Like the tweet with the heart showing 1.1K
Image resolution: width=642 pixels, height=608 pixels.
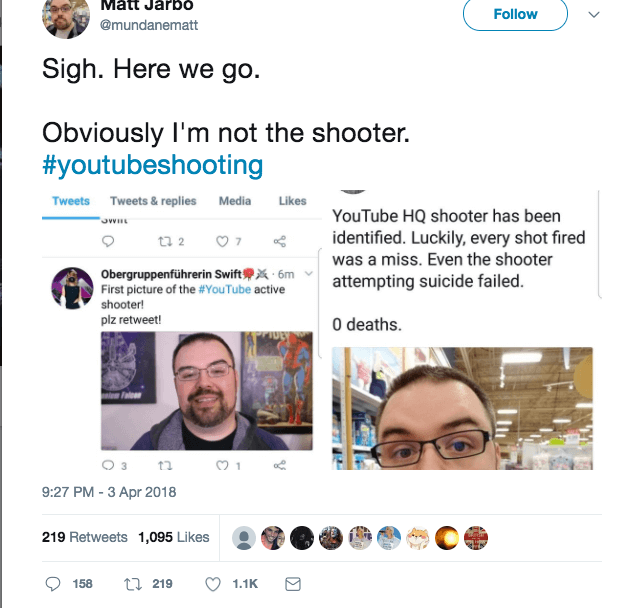(212, 584)
